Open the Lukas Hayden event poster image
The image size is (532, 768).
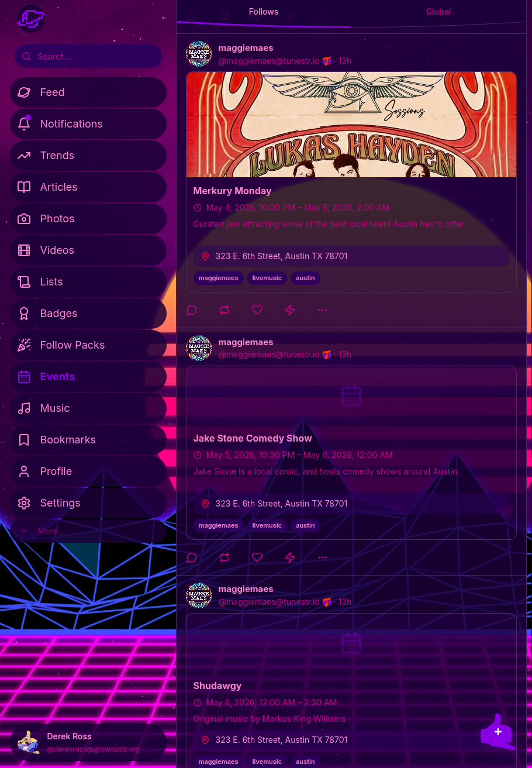351,125
